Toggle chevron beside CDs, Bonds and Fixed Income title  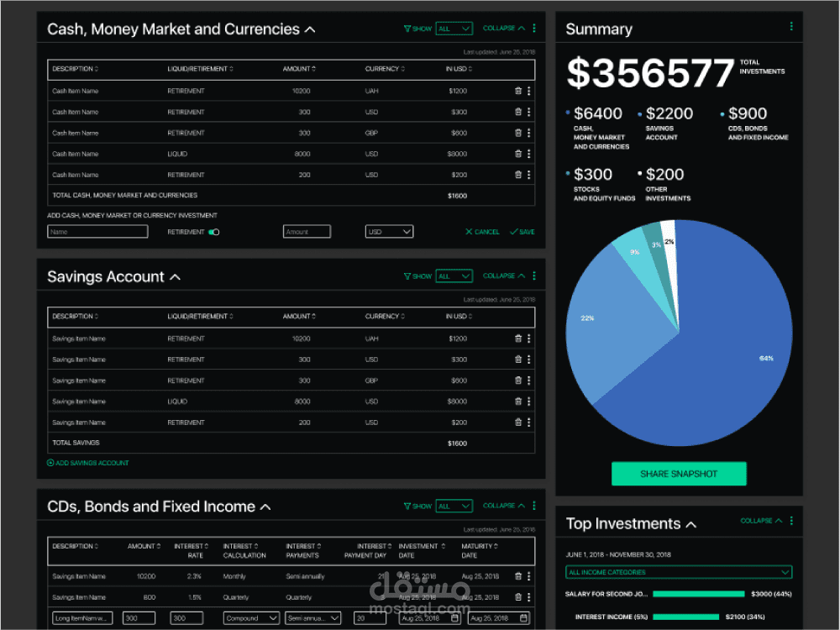click(x=265, y=507)
